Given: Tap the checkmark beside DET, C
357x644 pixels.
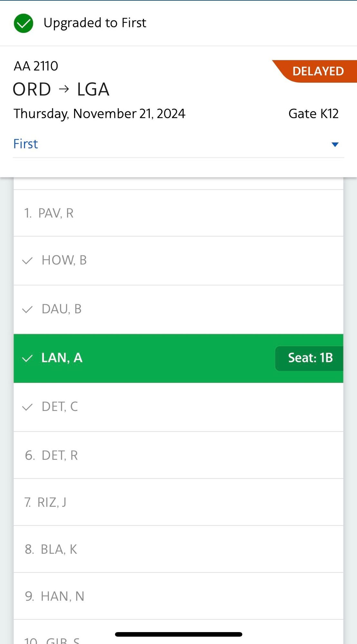Looking at the screenshot, I should [27, 407].
